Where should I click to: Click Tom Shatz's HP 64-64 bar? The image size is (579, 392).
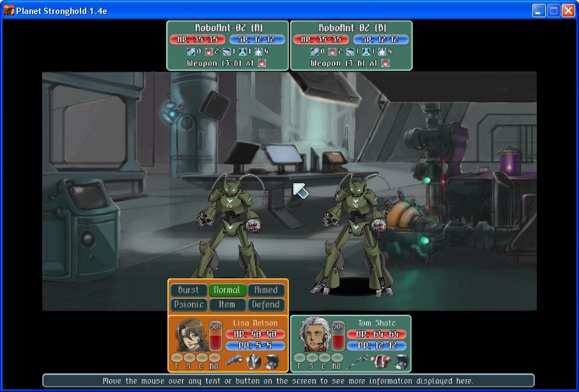click(377, 334)
